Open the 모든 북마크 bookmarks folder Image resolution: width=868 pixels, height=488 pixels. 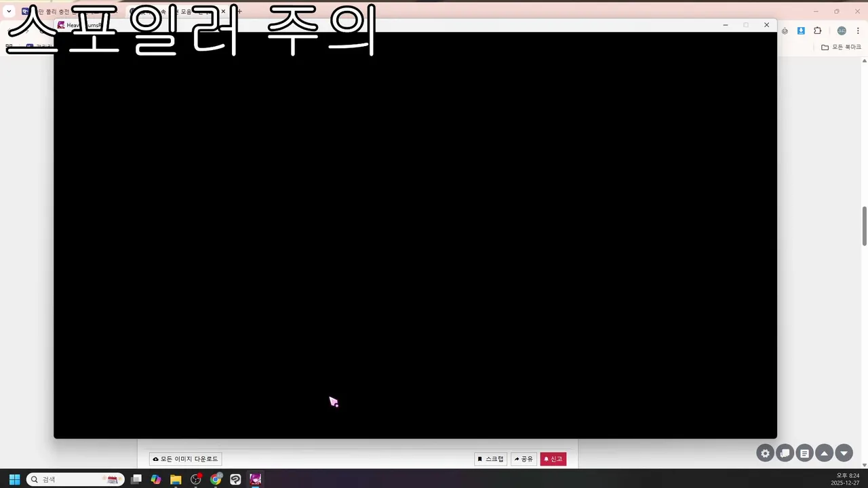point(841,47)
